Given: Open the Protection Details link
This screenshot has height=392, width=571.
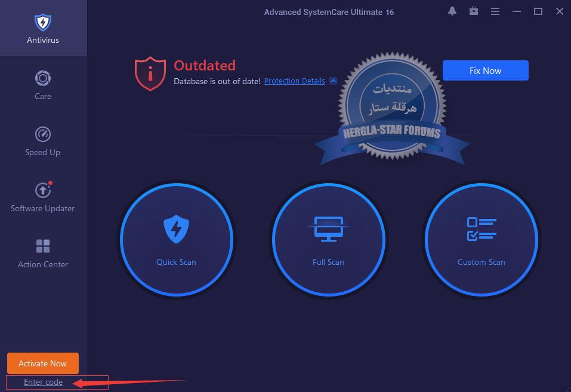Looking at the screenshot, I should [x=294, y=81].
